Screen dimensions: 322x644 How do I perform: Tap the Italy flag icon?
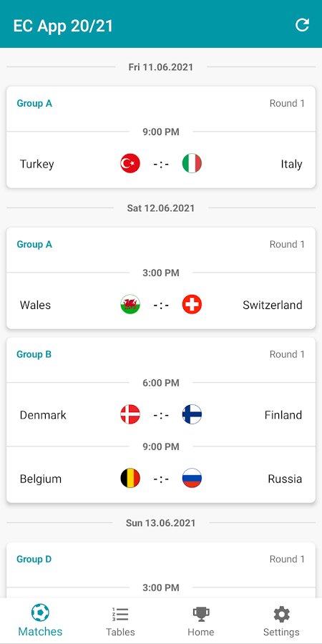[x=192, y=163]
